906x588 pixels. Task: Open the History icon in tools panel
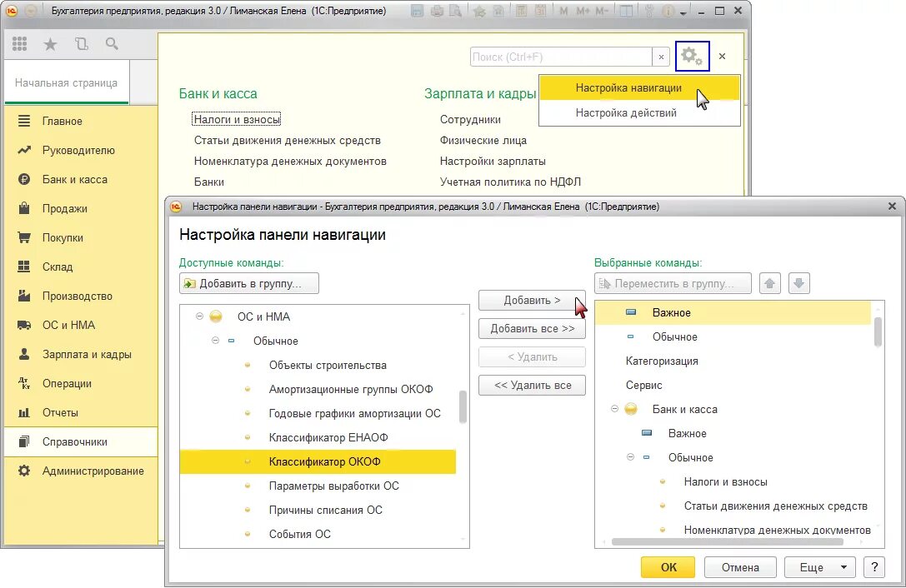82,44
